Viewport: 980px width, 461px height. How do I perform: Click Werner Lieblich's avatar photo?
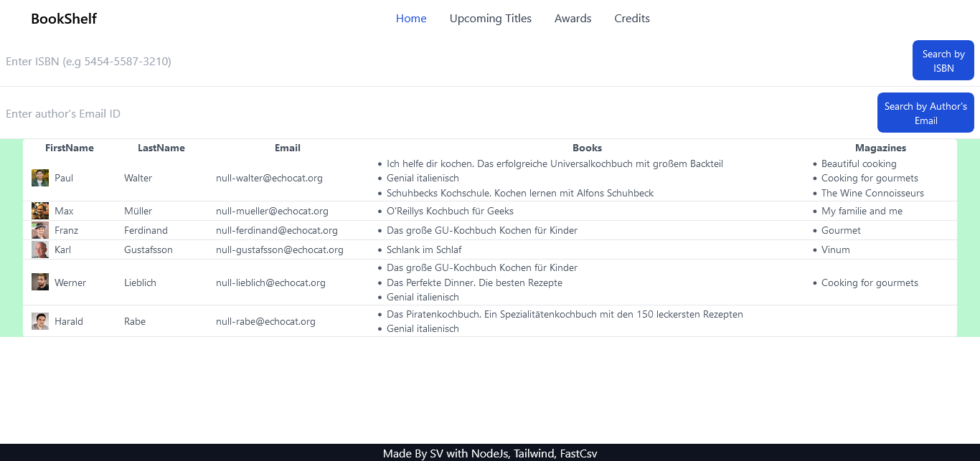tap(40, 282)
